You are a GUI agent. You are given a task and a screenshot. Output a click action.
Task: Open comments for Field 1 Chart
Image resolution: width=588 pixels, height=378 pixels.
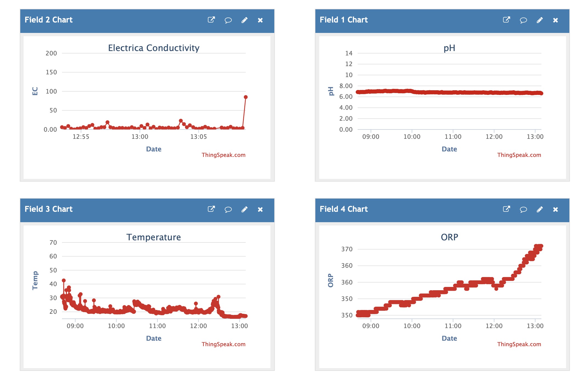523,20
